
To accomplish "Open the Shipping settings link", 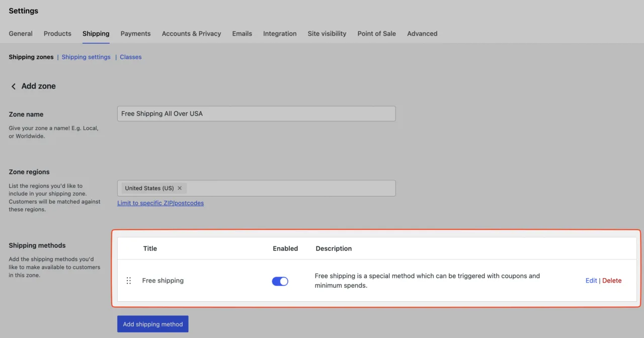I will pos(86,57).
